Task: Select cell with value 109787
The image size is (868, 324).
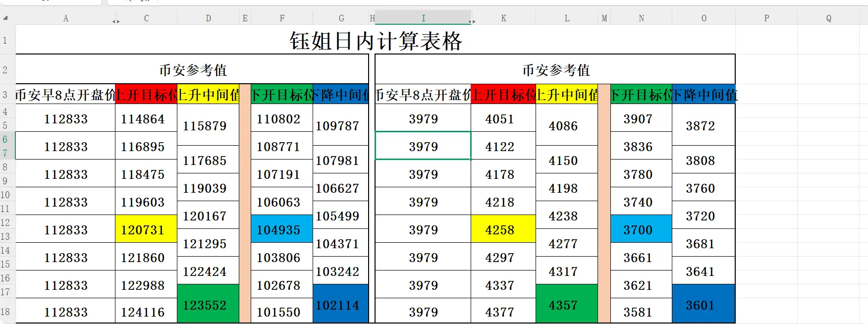Action: [x=341, y=125]
